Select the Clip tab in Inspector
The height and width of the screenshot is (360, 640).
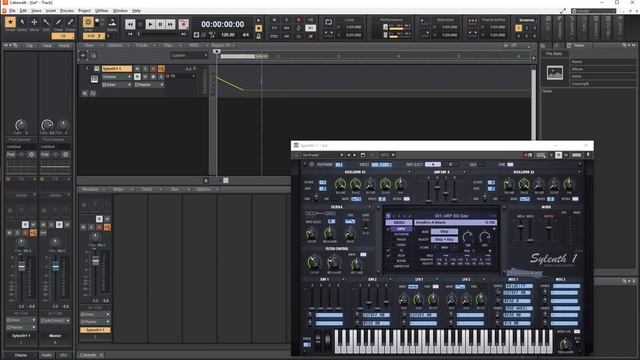(30, 46)
